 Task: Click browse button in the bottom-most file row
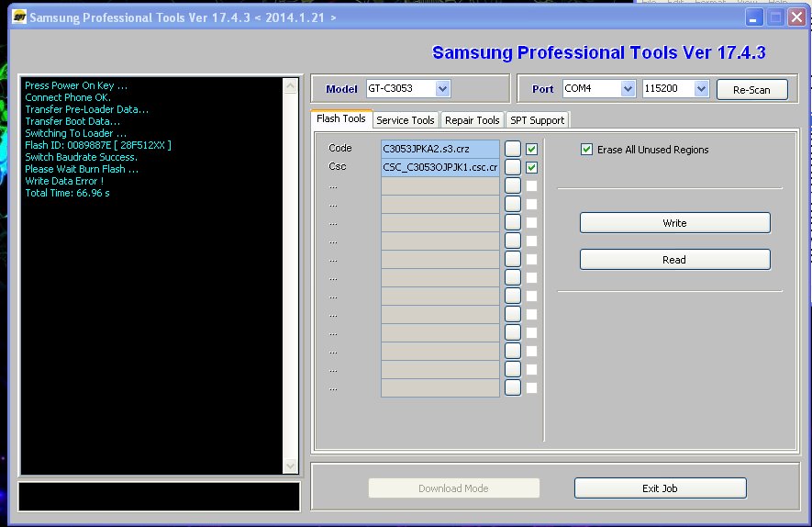click(513, 387)
